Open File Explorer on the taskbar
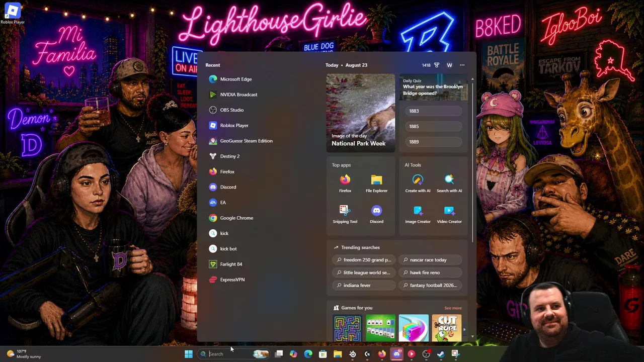Image resolution: width=644 pixels, height=362 pixels. coord(338,354)
